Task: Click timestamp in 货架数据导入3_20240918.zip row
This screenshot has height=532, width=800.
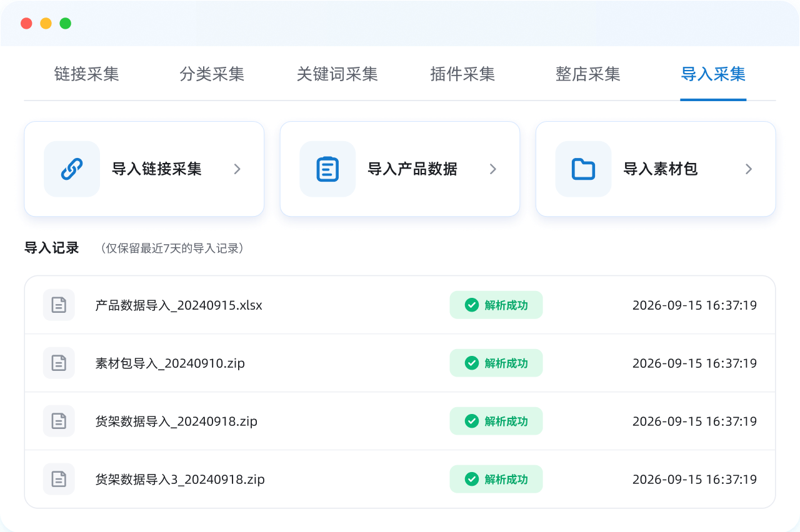Action: tap(694, 479)
